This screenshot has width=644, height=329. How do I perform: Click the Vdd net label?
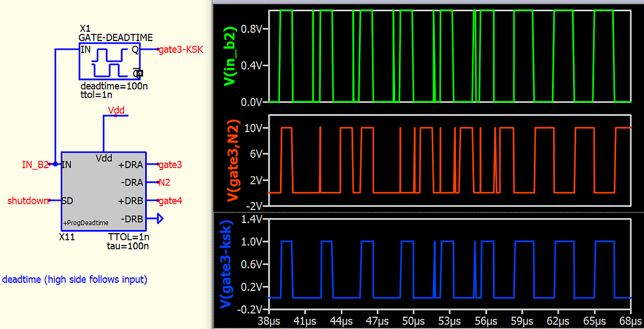[x=116, y=110]
